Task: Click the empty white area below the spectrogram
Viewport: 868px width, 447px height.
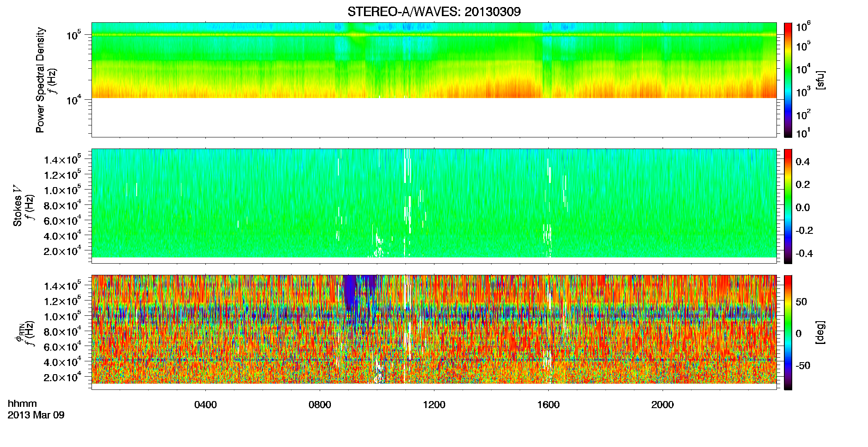Action: pos(434,118)
